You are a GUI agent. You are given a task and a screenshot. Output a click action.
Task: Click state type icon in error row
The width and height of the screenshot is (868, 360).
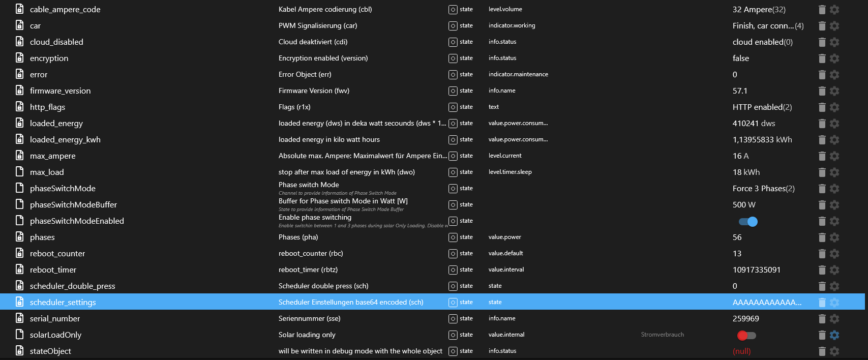[453, 75]
